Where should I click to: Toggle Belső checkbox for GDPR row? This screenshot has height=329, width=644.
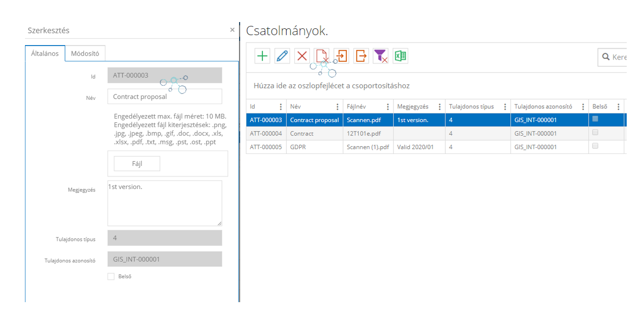[x=595, y=146]
